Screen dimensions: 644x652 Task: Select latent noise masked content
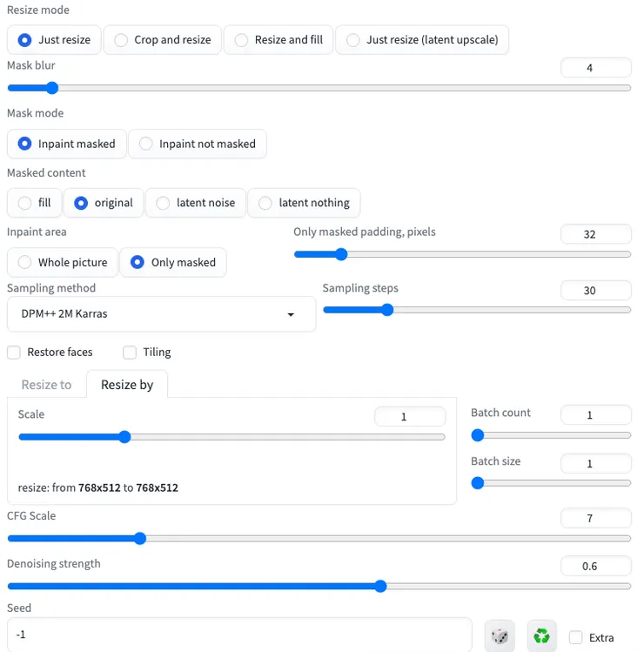click(x=195, y=203)
